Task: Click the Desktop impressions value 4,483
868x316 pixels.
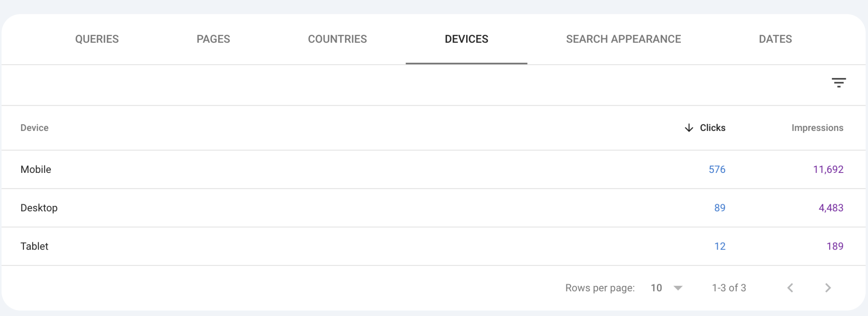Action: tap(830, 208)
